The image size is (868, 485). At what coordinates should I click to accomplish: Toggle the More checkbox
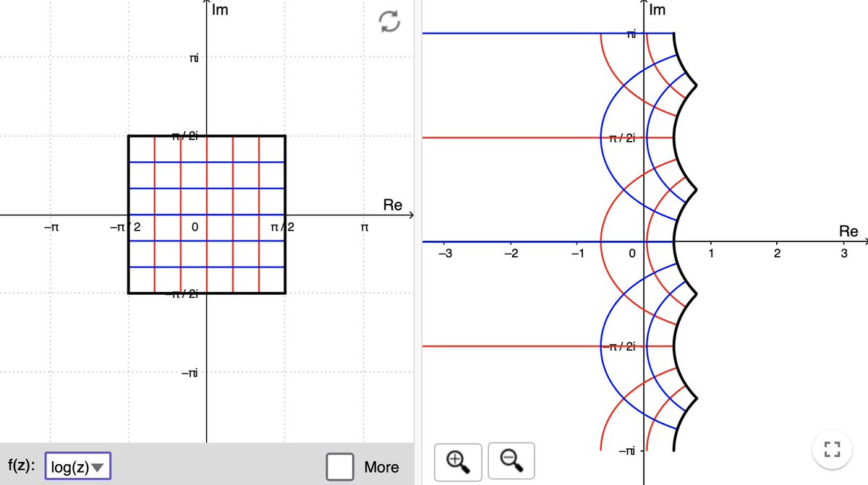click(x=340, y=466)
